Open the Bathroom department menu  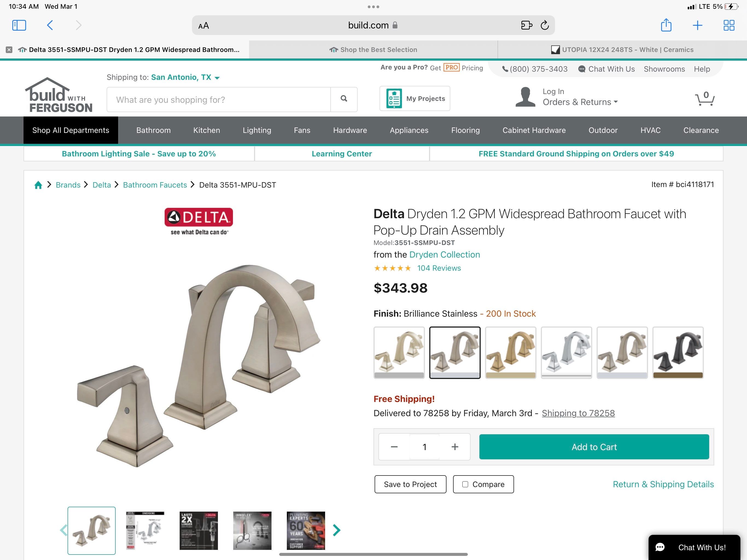[x=153, y=130]
